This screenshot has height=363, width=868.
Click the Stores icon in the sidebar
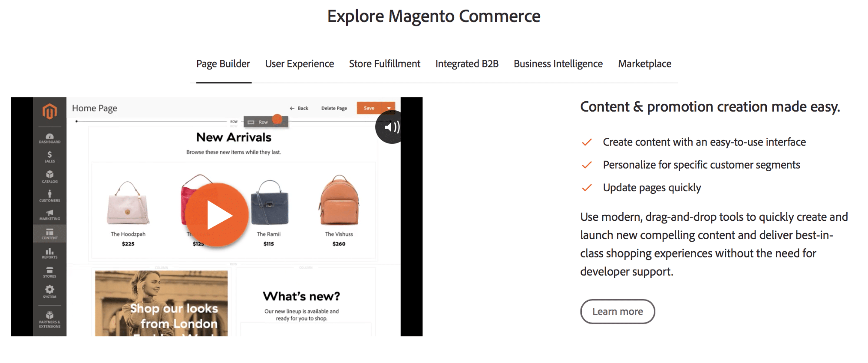coord(50,272)
